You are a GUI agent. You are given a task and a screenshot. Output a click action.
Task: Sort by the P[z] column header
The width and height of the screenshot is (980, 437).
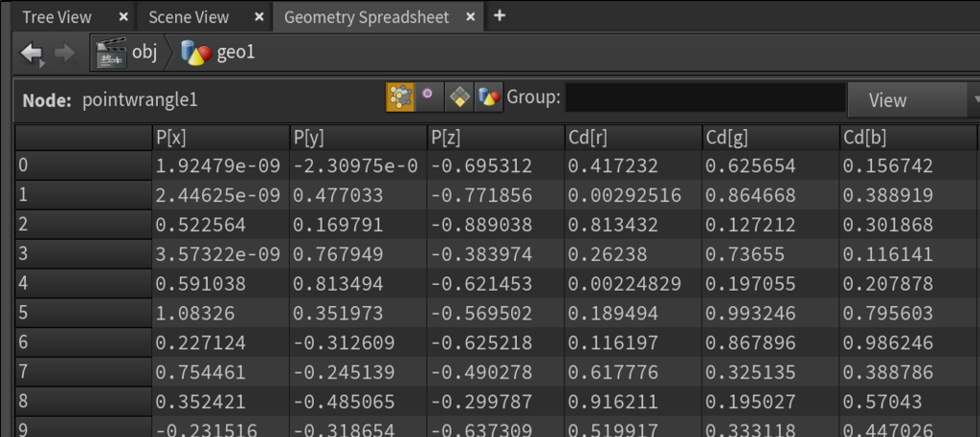pyautogui.click(x=496, y=138)
